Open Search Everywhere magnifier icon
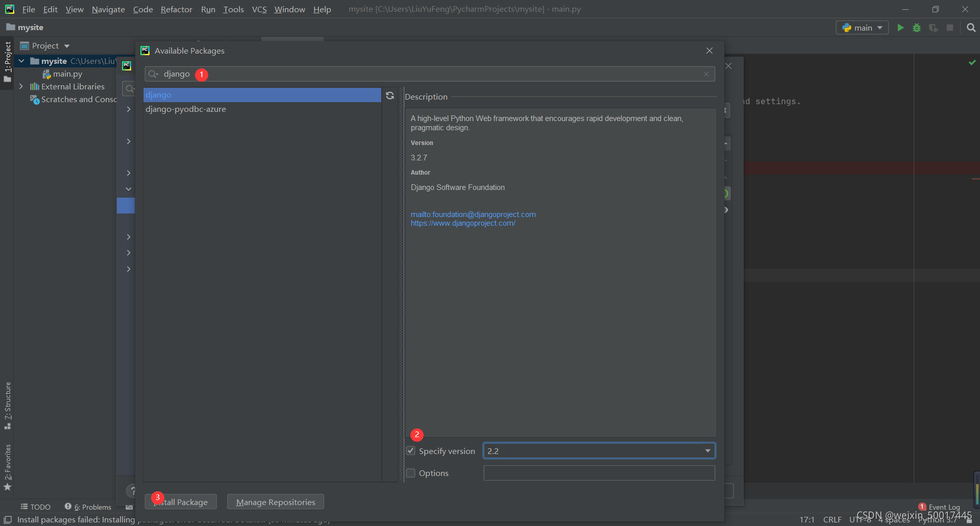 pos(971,28)
